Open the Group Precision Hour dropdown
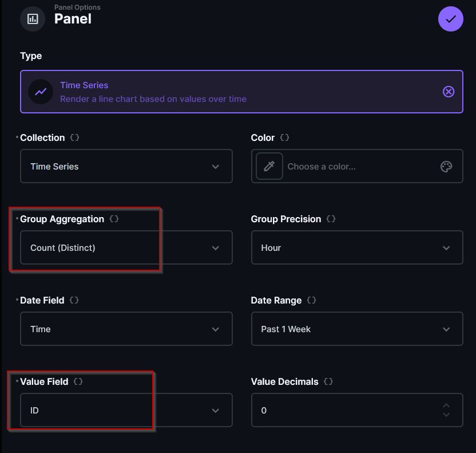 (x=356, y=248)
